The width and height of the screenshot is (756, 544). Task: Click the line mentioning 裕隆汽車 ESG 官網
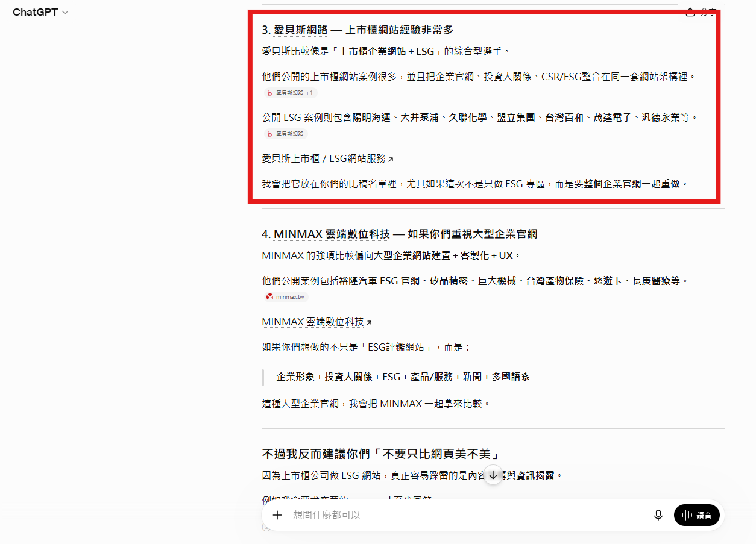click(x=475, y=281)
